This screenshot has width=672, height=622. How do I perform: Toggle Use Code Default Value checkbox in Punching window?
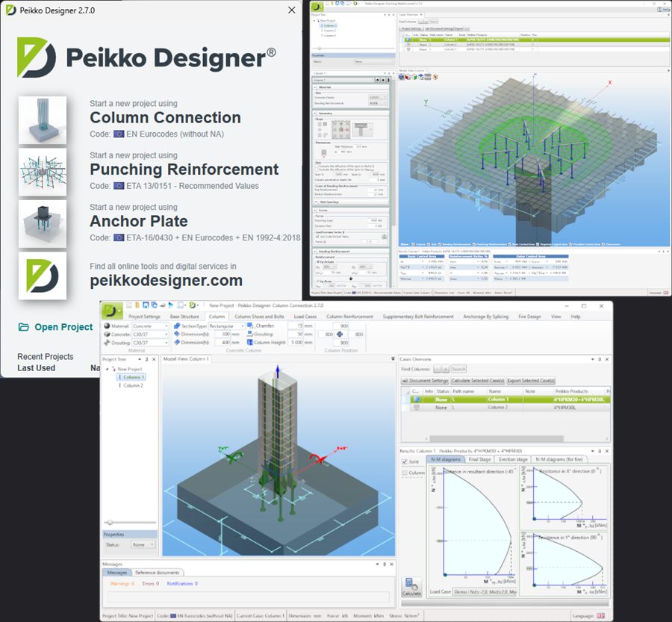pyautogui.click(x=317, y=236)
